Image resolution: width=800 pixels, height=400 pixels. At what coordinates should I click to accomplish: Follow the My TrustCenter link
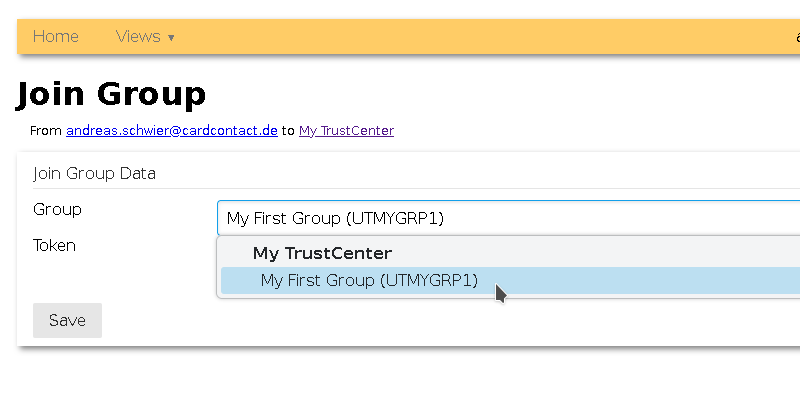(346, 131)
